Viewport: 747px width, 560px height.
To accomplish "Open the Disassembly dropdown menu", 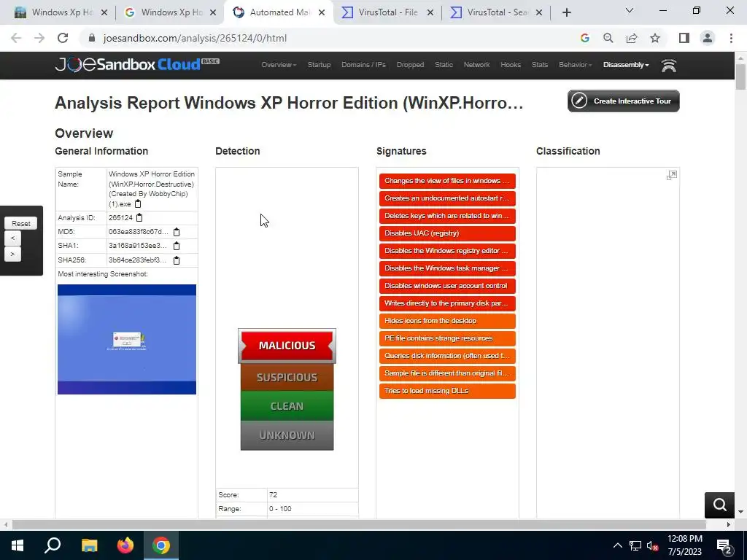I will (626, 65).
